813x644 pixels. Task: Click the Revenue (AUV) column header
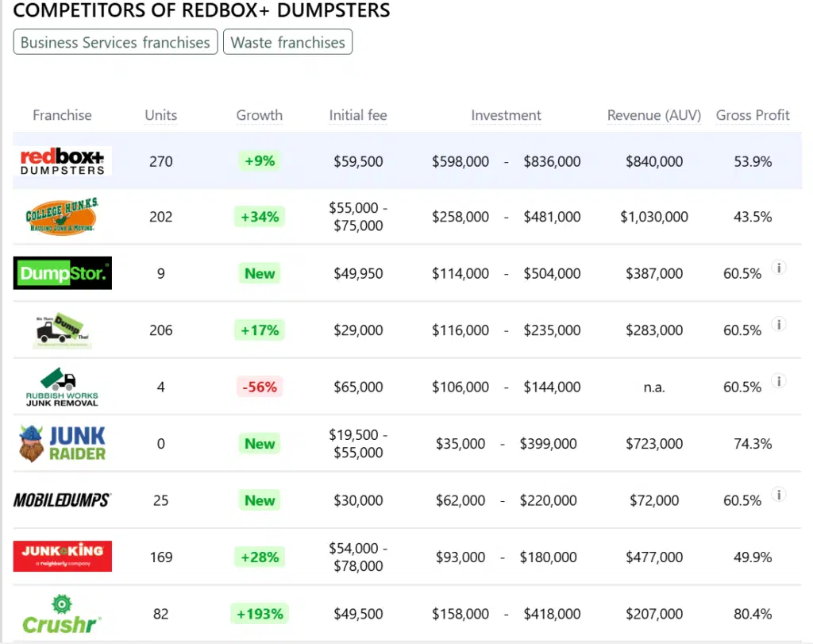(x=653, y=115)
